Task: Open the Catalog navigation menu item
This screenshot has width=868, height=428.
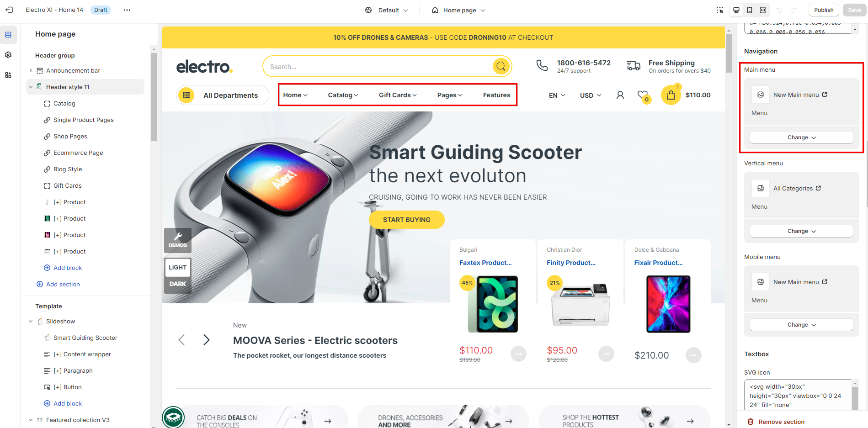Action: 343,95
